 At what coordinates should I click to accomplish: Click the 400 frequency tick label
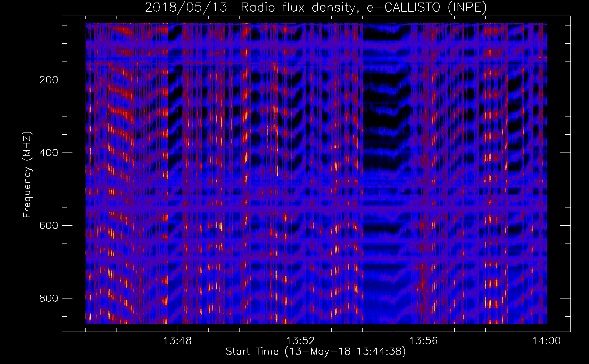48,153
